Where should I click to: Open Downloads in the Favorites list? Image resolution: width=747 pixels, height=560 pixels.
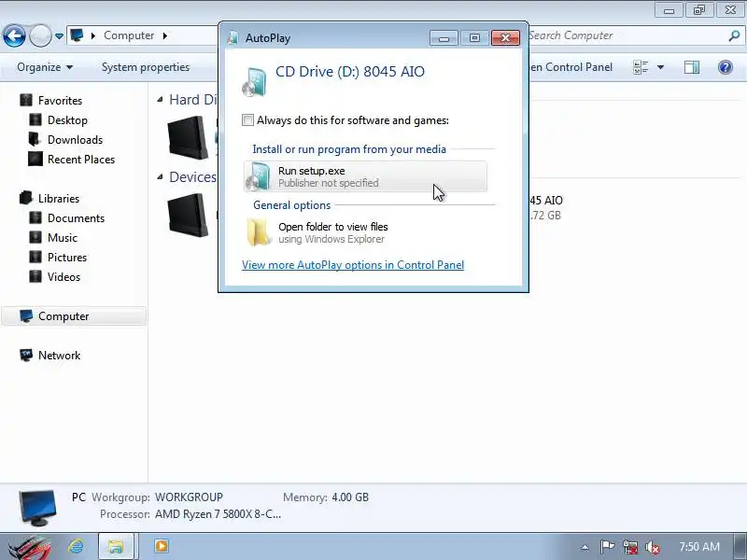tap(75, 139)
